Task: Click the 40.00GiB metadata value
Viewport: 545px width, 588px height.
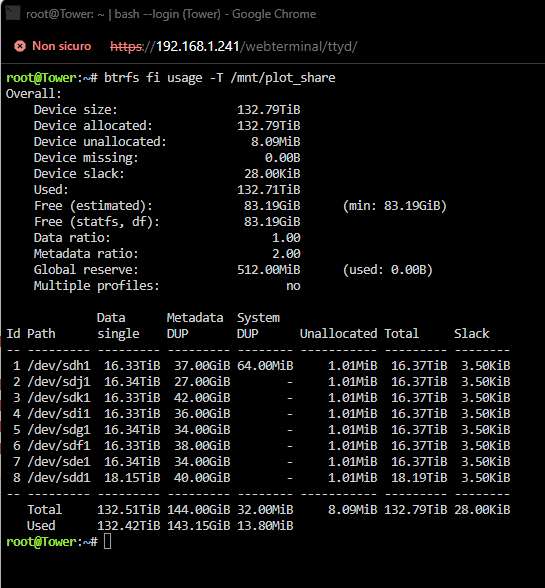Action: click(x=202, y=478)
